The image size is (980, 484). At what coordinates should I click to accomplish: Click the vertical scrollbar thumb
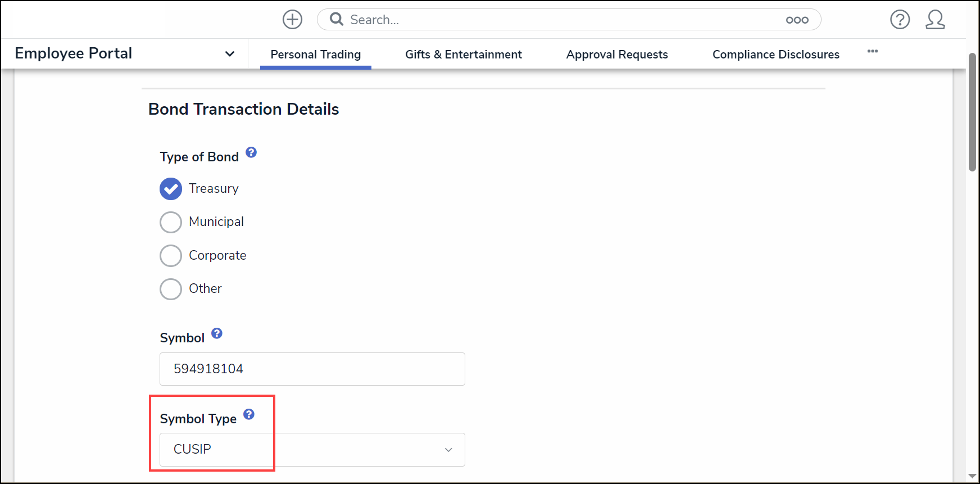pyautogui.click(x=972, y=112)
